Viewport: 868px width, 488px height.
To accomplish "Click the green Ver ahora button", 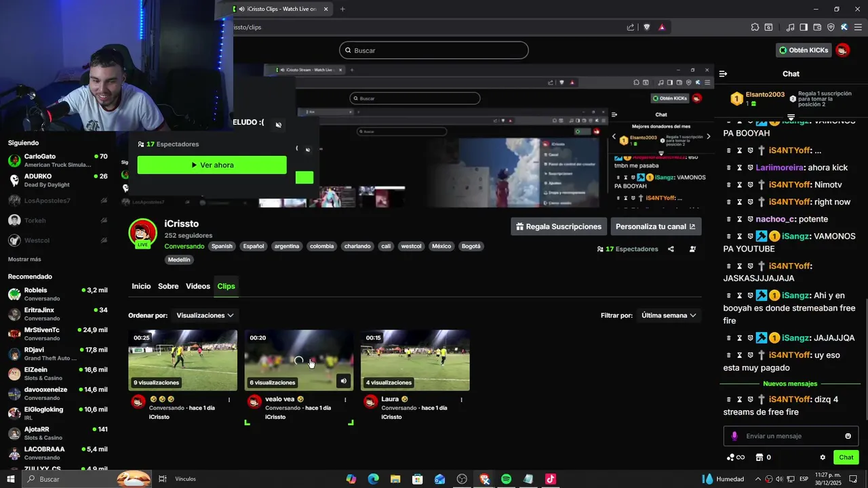I will (212, 165).
